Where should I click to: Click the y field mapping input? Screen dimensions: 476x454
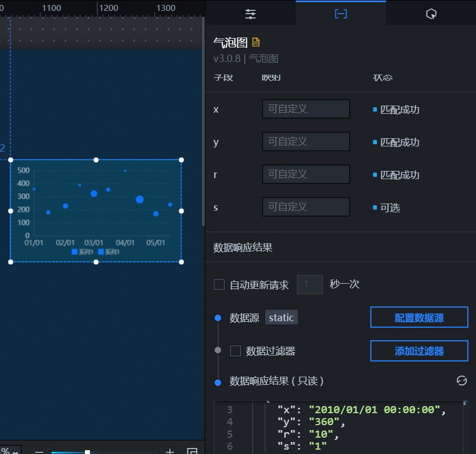pos(306,142)
